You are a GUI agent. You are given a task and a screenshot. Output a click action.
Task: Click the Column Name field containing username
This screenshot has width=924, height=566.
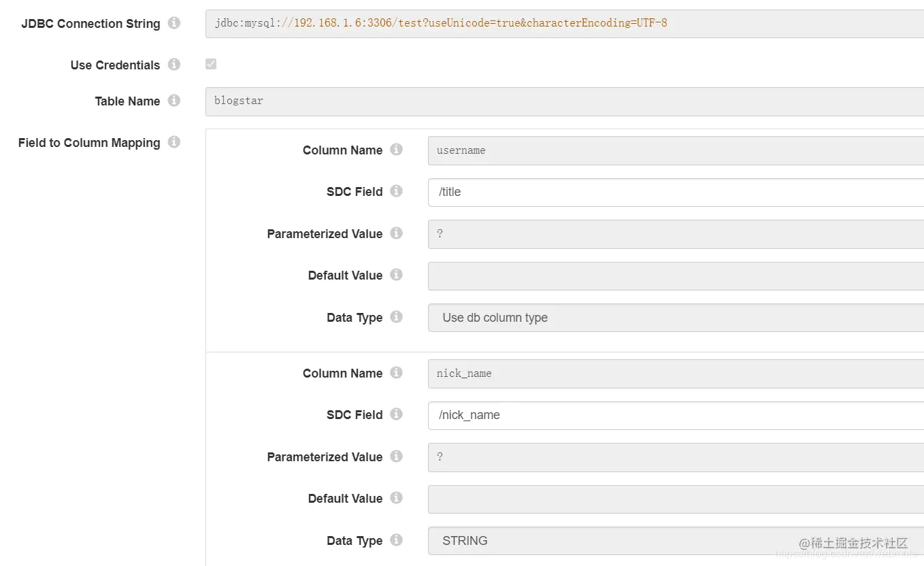(x=676, y=150)
